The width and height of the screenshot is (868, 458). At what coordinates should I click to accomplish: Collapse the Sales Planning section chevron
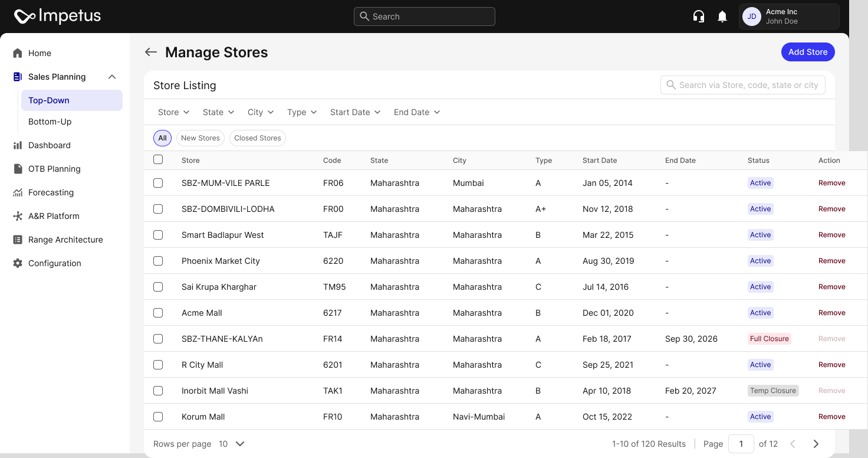tap(112, 77)
